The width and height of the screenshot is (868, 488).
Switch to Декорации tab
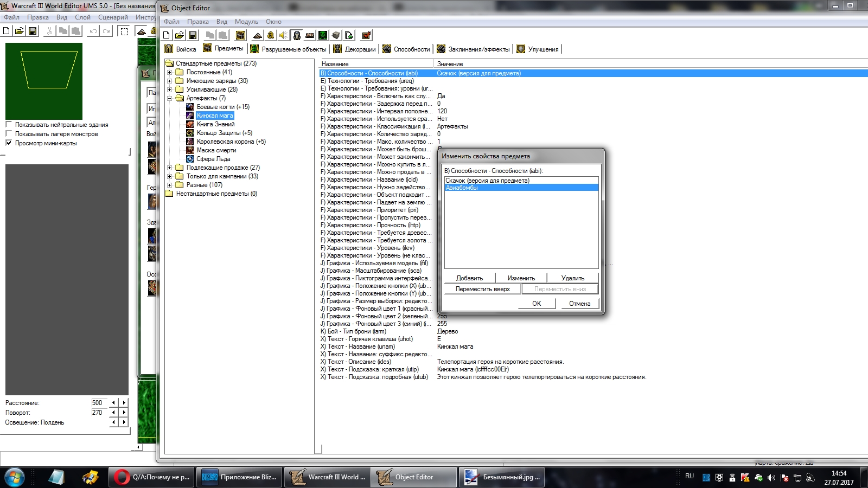(x=354, y=49)
